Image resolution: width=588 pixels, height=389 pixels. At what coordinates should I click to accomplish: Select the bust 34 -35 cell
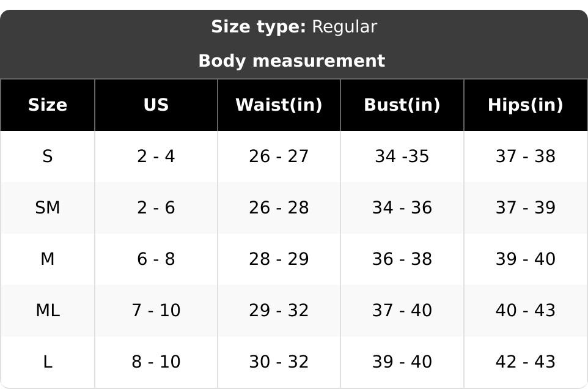click(402, 157)
